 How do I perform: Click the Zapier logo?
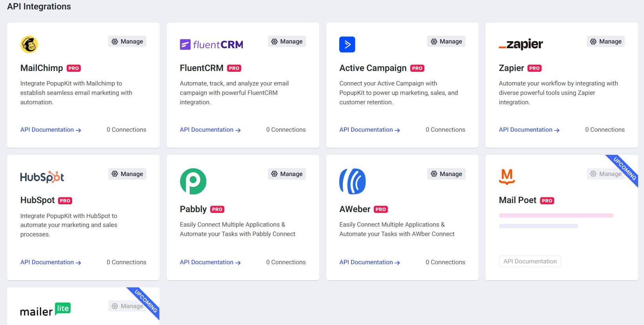tap(521, 45)
